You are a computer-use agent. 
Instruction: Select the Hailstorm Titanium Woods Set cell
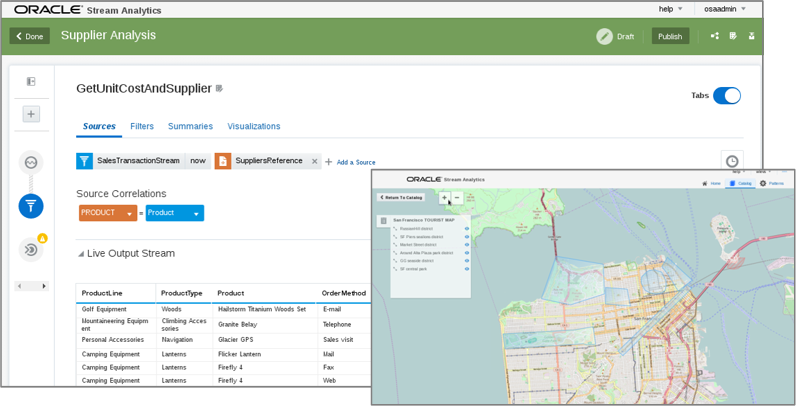(x=262, y=309)
